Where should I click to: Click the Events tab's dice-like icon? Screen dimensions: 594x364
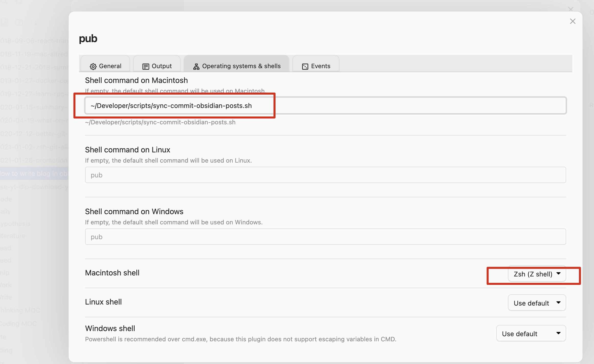[x=305, y=66]
